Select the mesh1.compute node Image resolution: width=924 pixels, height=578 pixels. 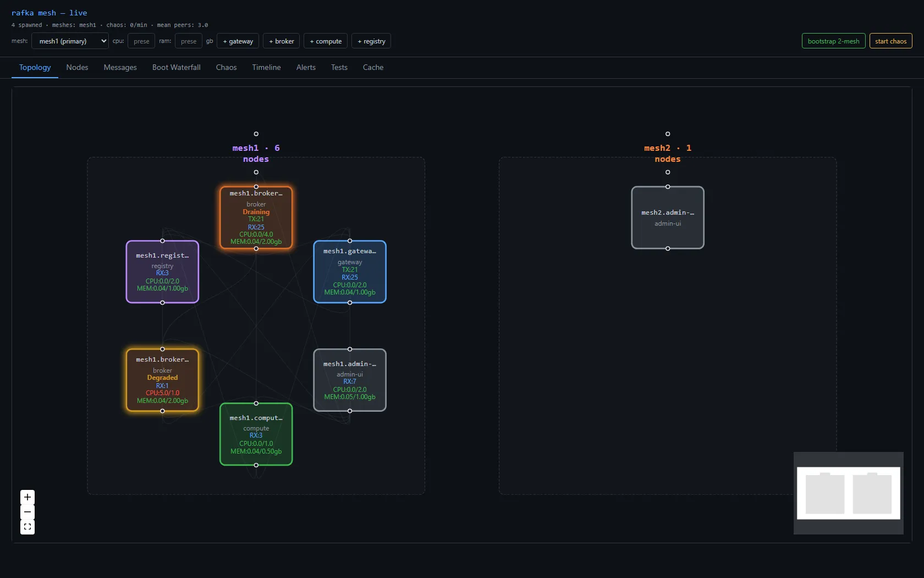pyautogui.click(x=256, y=434)
